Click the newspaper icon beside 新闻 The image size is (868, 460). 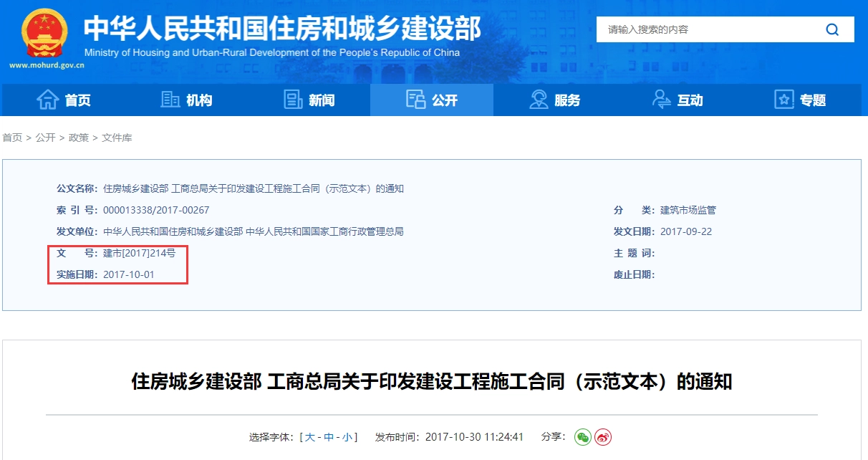pos(293,100)
